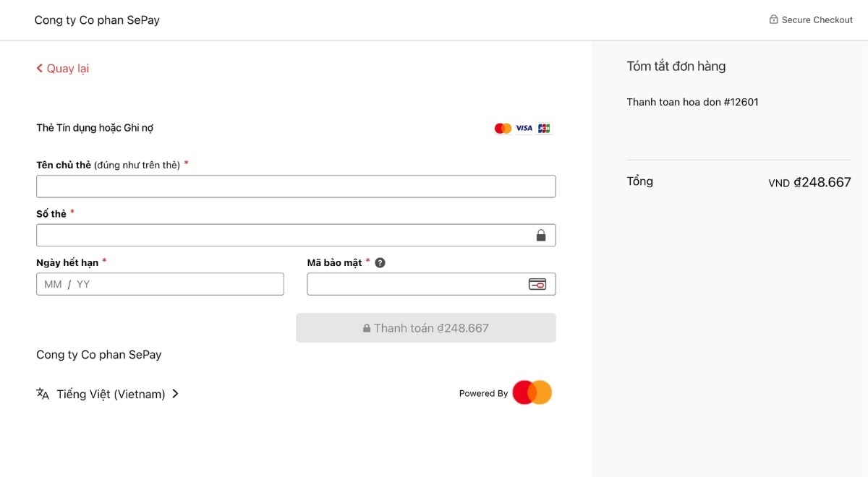Click the Tên chủ thẻ input field
This screenshot has height=477, width=868.
coord(295,186)
